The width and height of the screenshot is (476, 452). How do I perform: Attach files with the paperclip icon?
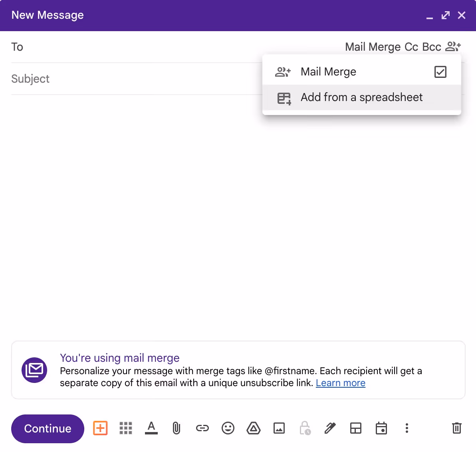click(177, 428)
